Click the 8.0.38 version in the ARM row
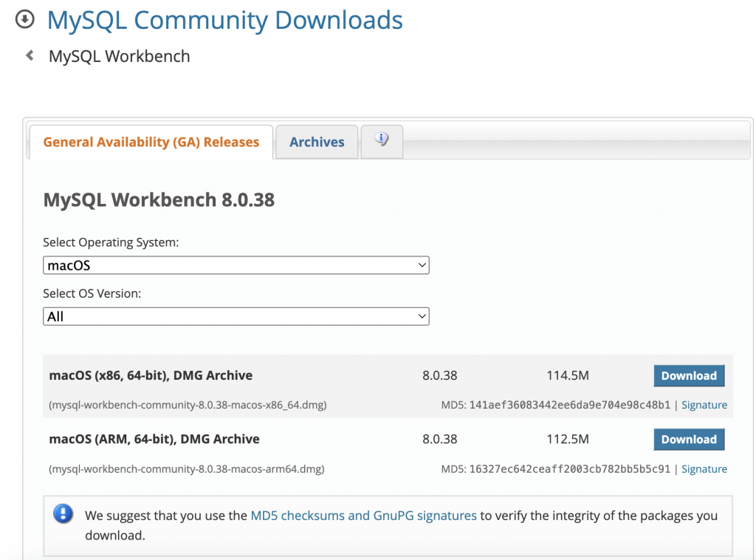 (x=440, y=439)
